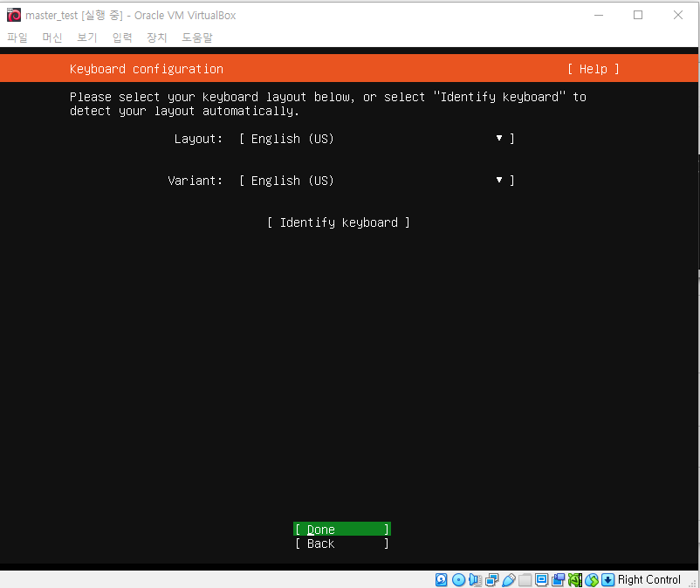Viewport: 700px width, 588px height.
Task: Open the 머신 menu
Action: (52, 38)
